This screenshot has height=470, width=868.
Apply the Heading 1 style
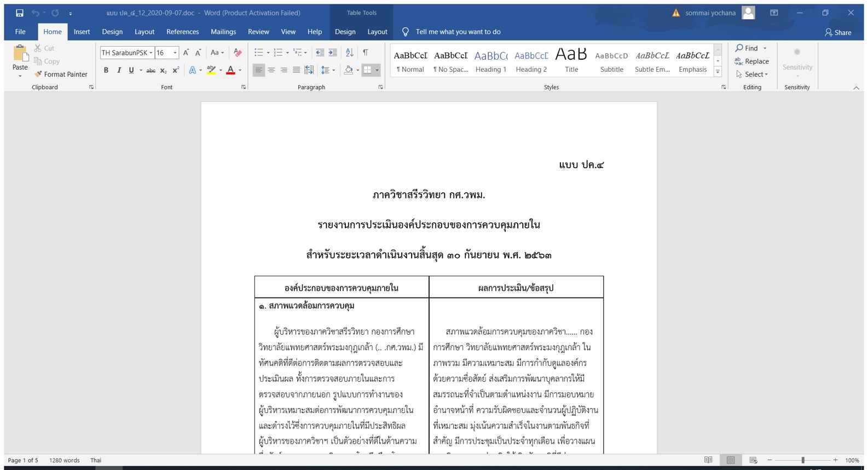click(x=491, y=61)
